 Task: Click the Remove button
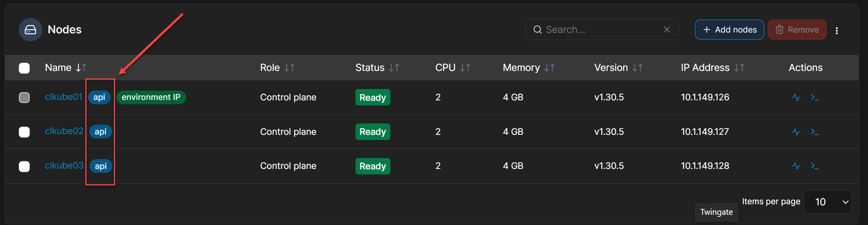pyautogui.click(x=797, y=30)
